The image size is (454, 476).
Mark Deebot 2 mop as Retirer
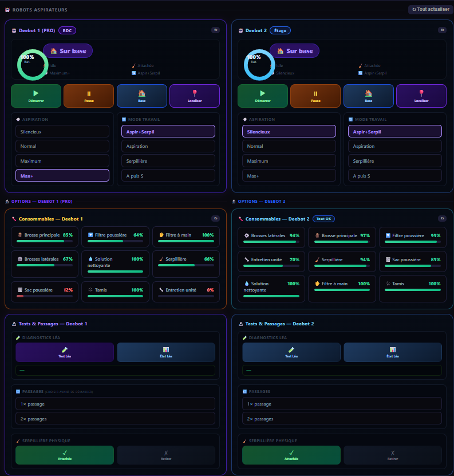click(393, 455)
